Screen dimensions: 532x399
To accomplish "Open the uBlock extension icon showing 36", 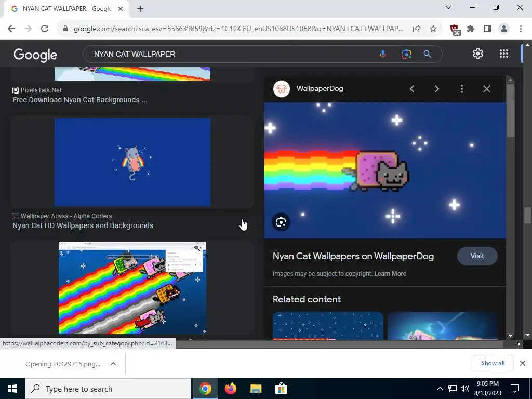I will point(455,30).
